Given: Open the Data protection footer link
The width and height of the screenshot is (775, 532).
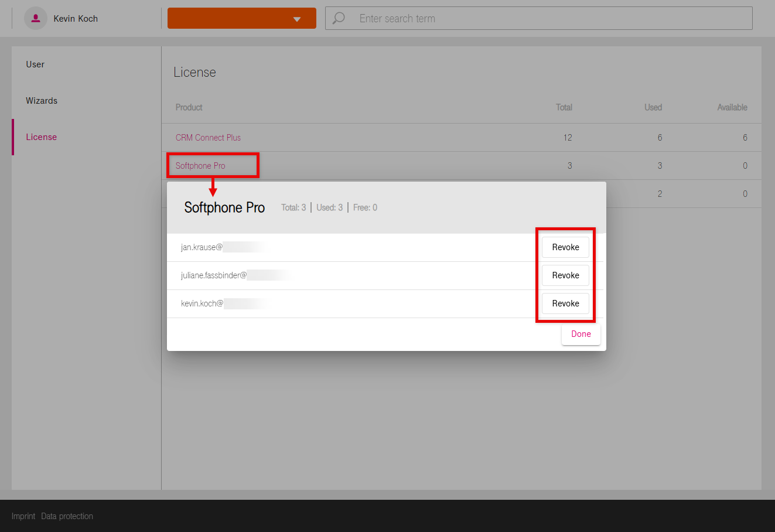Looking at the screenshot, I should coord(67,516).
